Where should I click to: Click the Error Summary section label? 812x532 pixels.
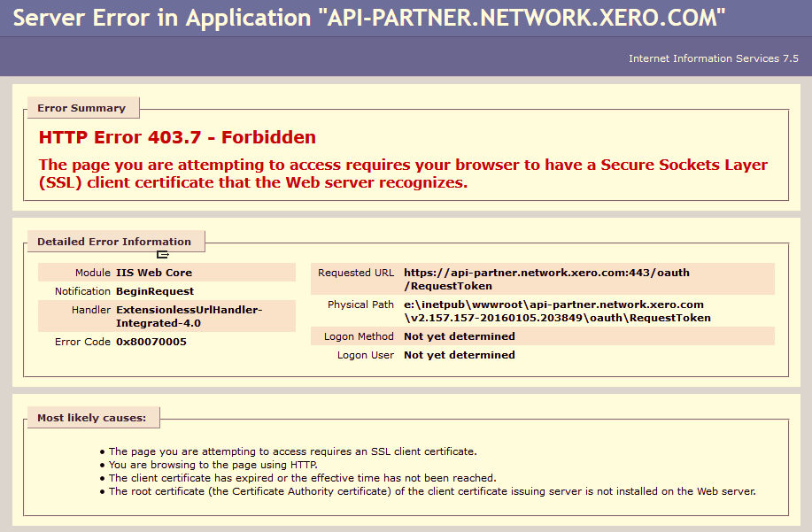click(x=81, y=108)
